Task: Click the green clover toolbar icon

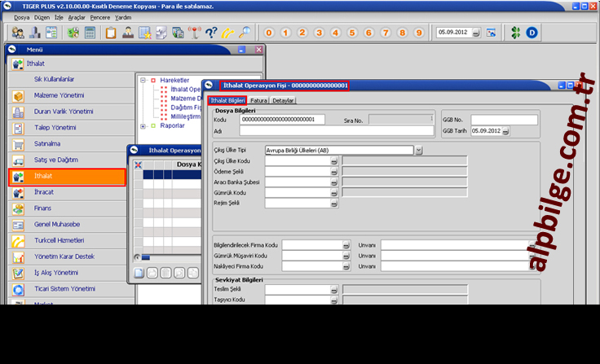Action: pyautogui.click(x=514, y=33)
